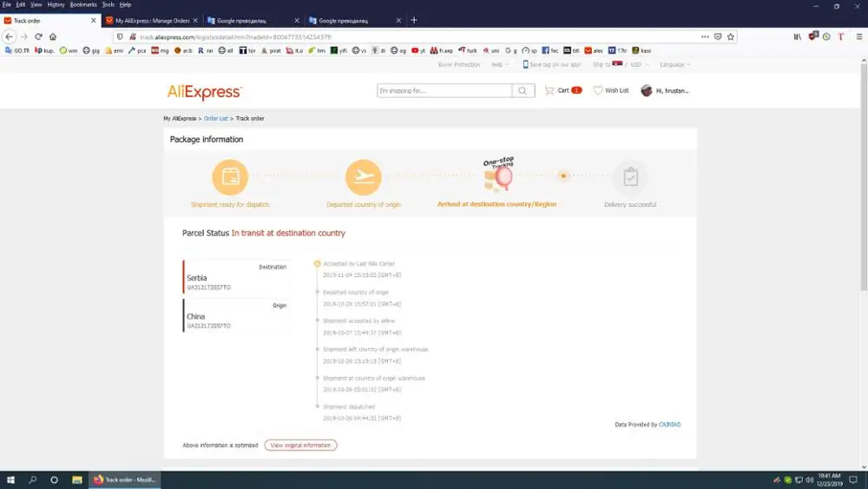
Task: Open the page actions three-dot menu
Action: (705, 36)
